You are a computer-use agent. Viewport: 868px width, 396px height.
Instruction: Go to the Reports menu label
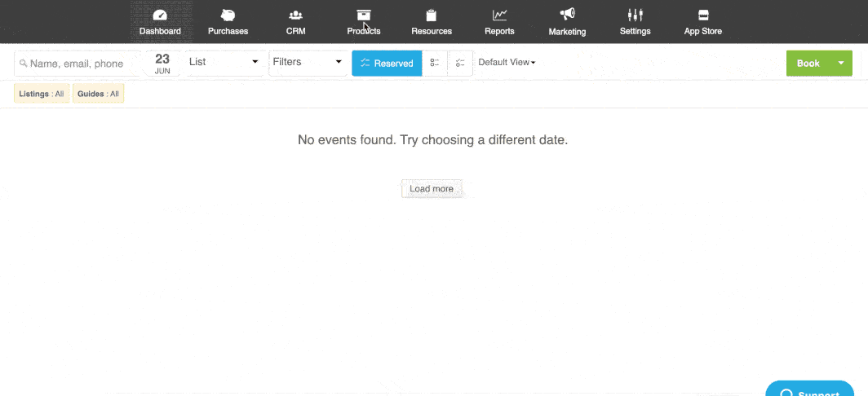coord(499,31)
